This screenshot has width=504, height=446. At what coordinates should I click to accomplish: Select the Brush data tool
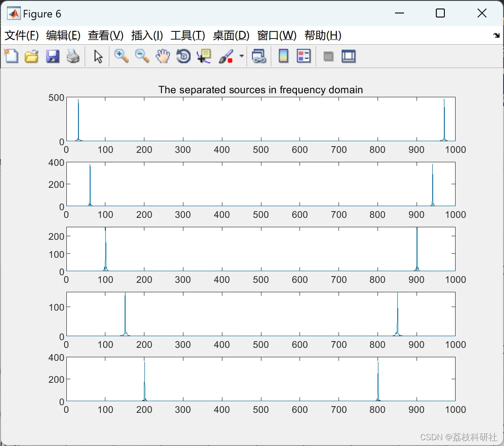coord(226,56)
